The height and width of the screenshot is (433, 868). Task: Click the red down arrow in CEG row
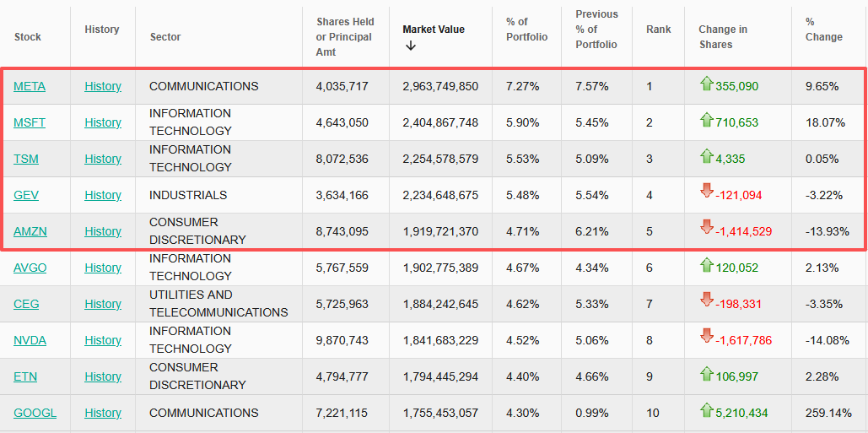coord(707,300)
